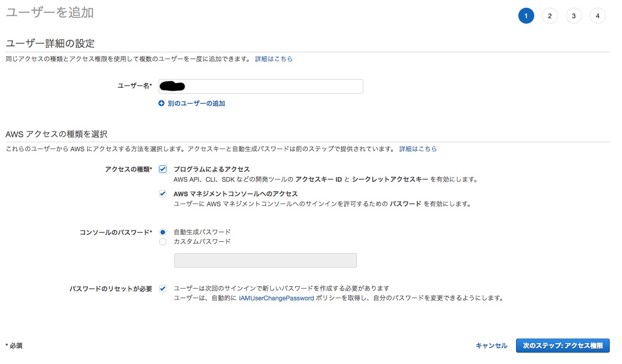The height and width of the screenshot is (364, 622).
Task: Click step indicator 3 at top right
Action: tap(574, 15)
